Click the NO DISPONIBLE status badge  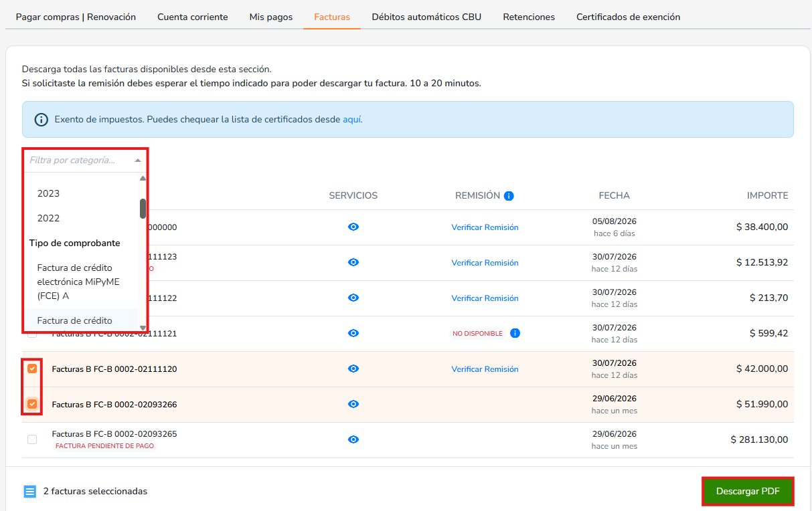(x=477, y=334)
